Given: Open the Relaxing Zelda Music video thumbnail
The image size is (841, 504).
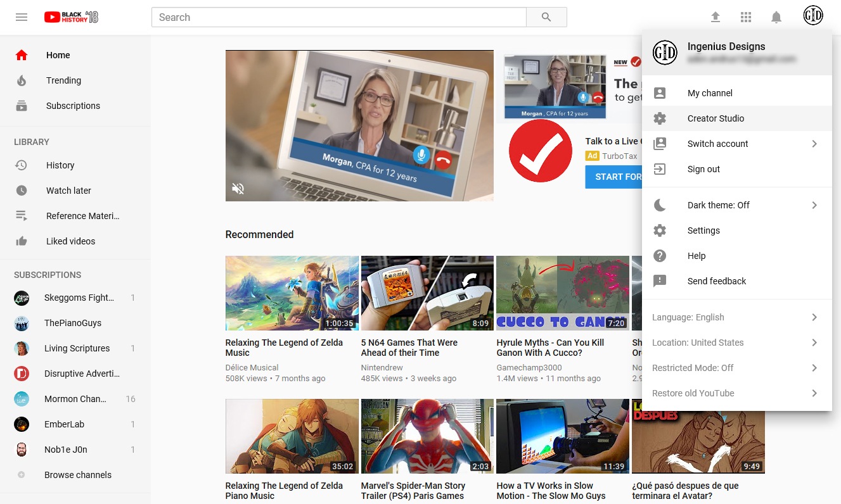Looking at the screenshot, I should (x=292, y=293).
